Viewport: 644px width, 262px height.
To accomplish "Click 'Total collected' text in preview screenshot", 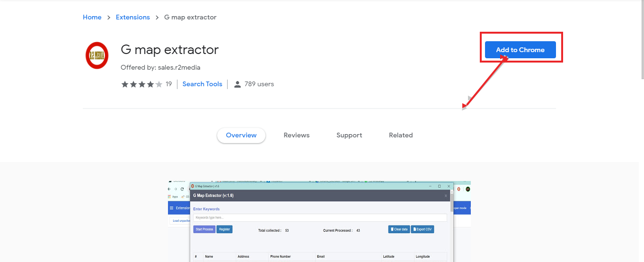I will click(270, 230).
